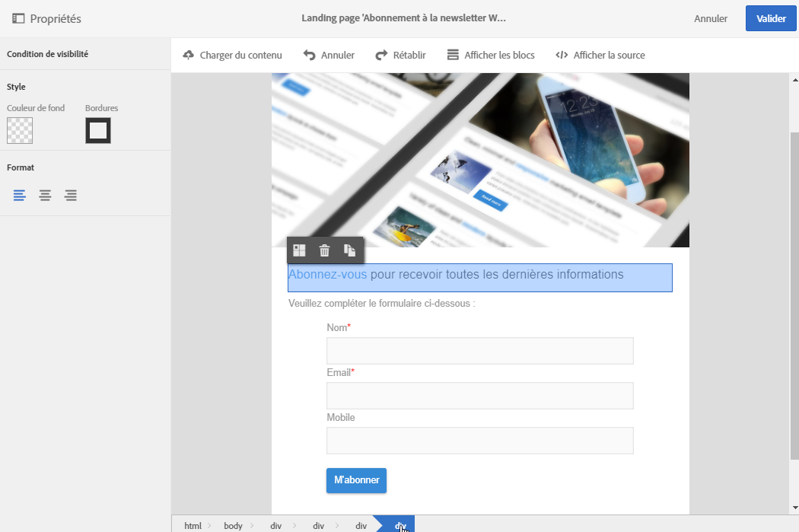
Task: Click the Afficher la source code icon
Action: (562, 55)
